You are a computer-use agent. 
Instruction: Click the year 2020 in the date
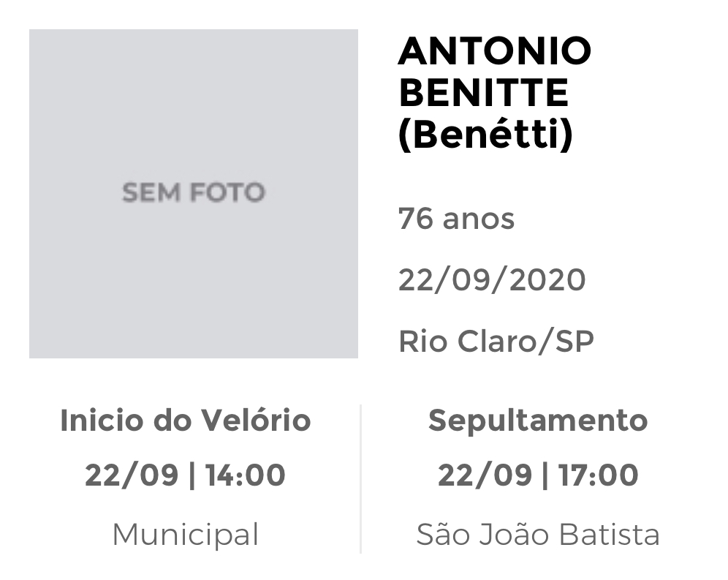547,280
